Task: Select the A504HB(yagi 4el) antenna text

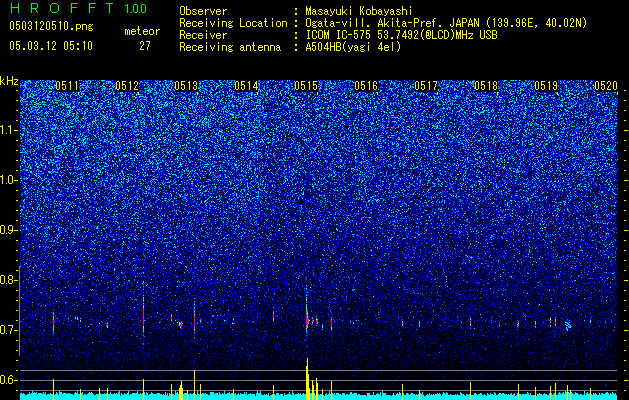Action: pyautogui.click(x=353, y=47)
